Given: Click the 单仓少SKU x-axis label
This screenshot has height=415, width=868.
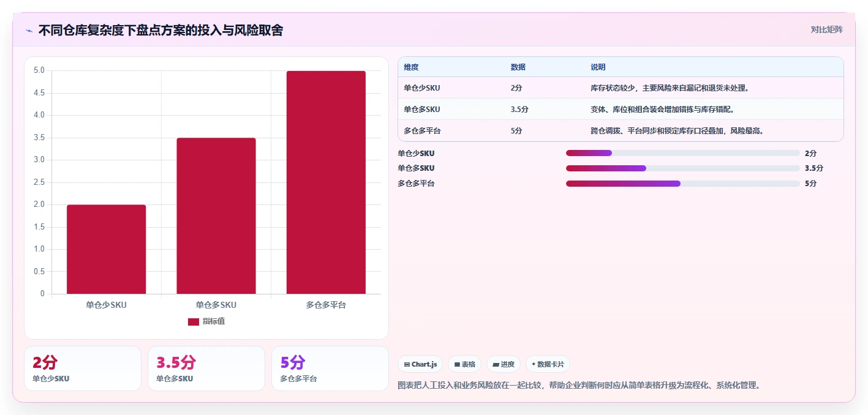Looking at the screenshot, I should point(107,305).
